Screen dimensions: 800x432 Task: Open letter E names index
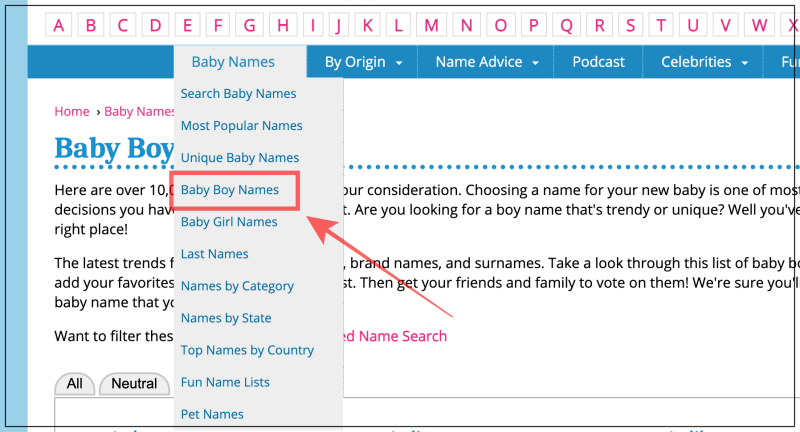[x=187, y=25]
